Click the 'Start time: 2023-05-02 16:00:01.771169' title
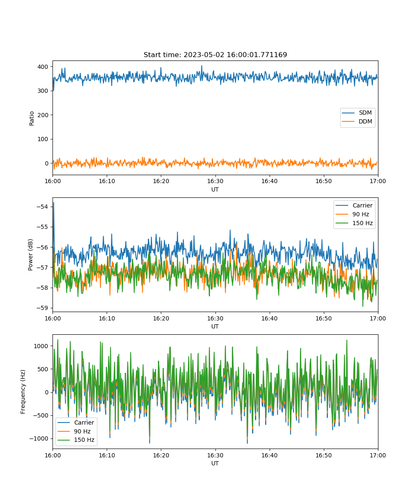This screenshot has height=504, width=420. coord(215,55)
